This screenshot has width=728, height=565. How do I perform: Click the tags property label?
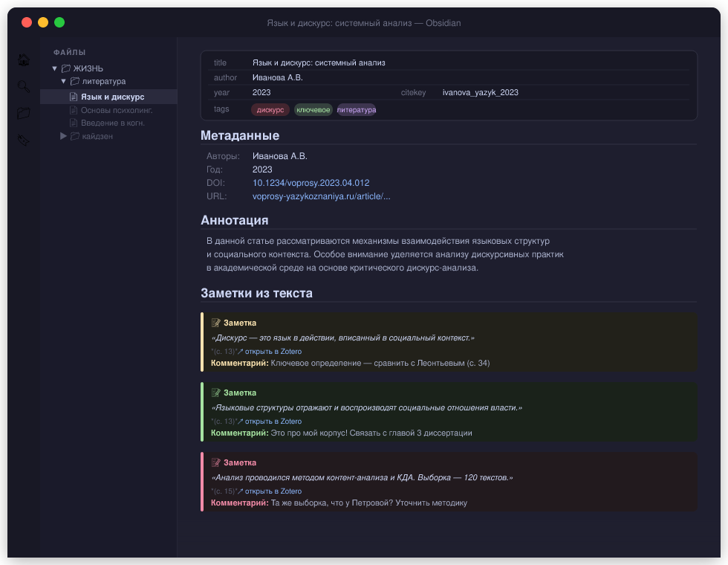[221, 109]
